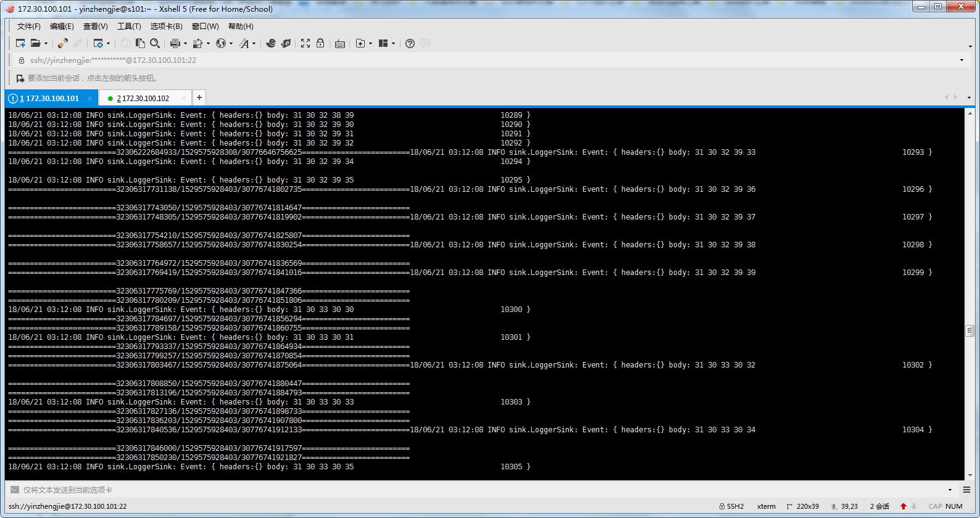Viewport: 980px width, 518px height.
Task: Open the 编辑(E) menu
Action: click(x=62, y=27)
